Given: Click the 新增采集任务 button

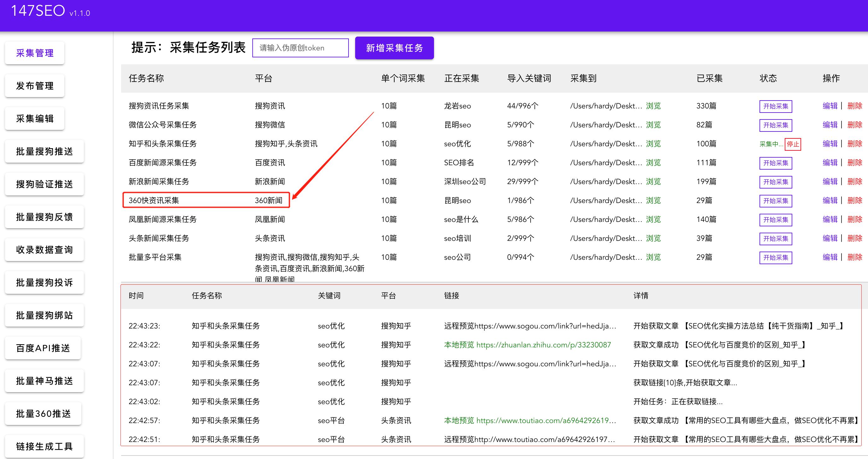Looking at the screenshot, I should (394, 48).
